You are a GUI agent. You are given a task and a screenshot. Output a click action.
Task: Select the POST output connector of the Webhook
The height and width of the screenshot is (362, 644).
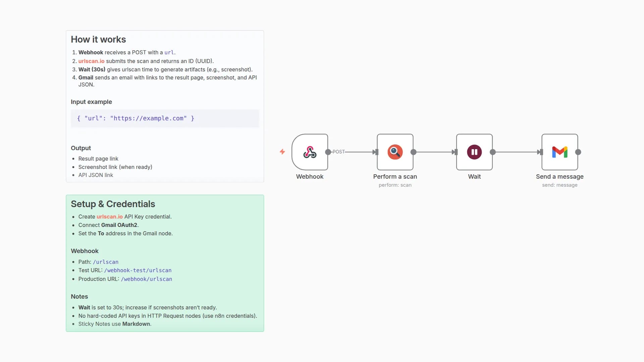[328, 152]
